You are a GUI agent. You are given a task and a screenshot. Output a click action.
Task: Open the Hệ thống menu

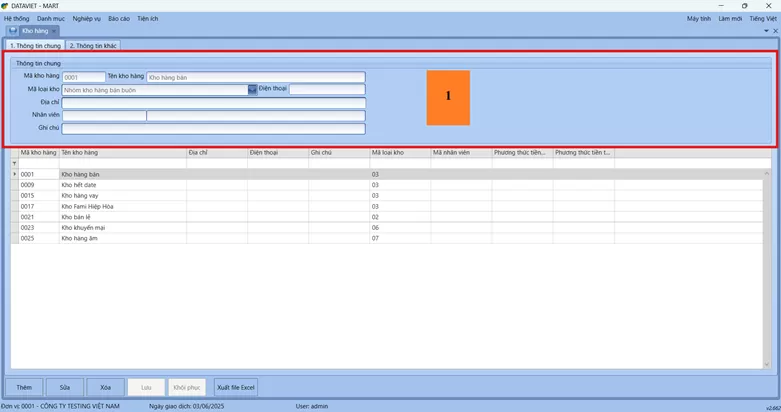click(x=16, y=18)
